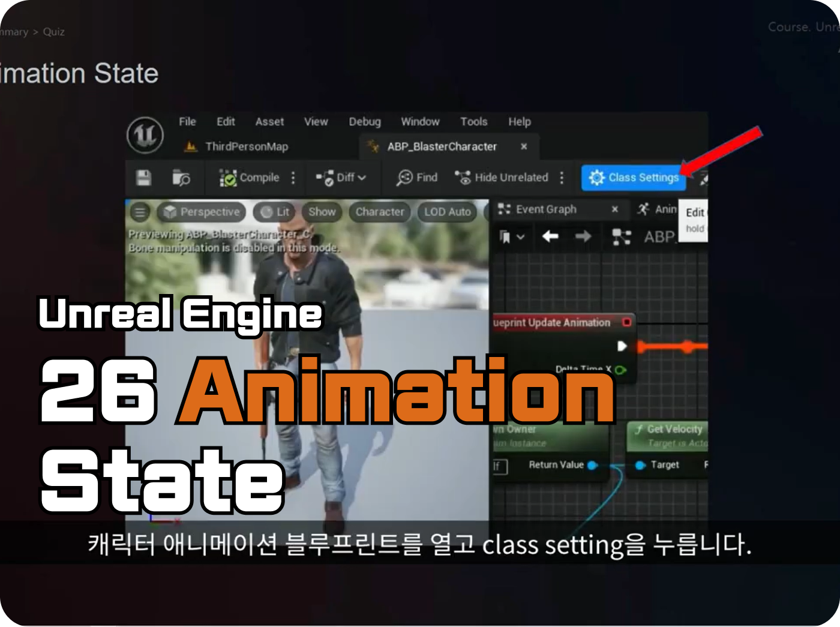Screen dimensions: 840x627
Task: Open the Compile options three-dot menu
Action: pyautogui.click(x=293, y=178)
